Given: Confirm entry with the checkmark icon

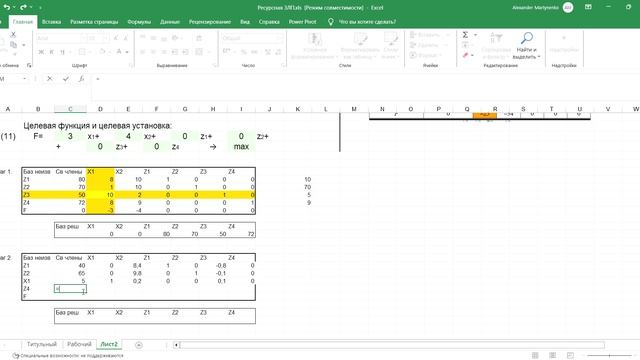Looking at the screenshot, I should (66, 79).
